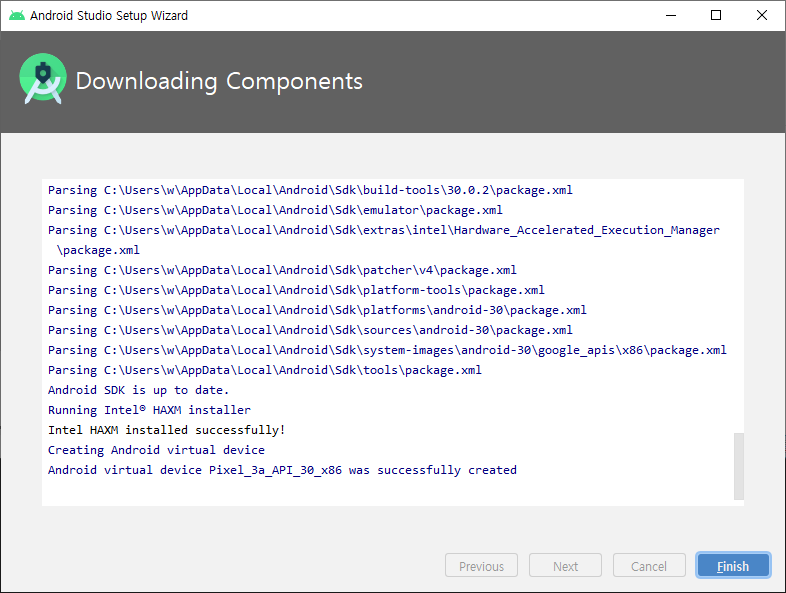Close the Setup Wizard window
Viewport: 786px width, 593px height.
click(761, 16)
